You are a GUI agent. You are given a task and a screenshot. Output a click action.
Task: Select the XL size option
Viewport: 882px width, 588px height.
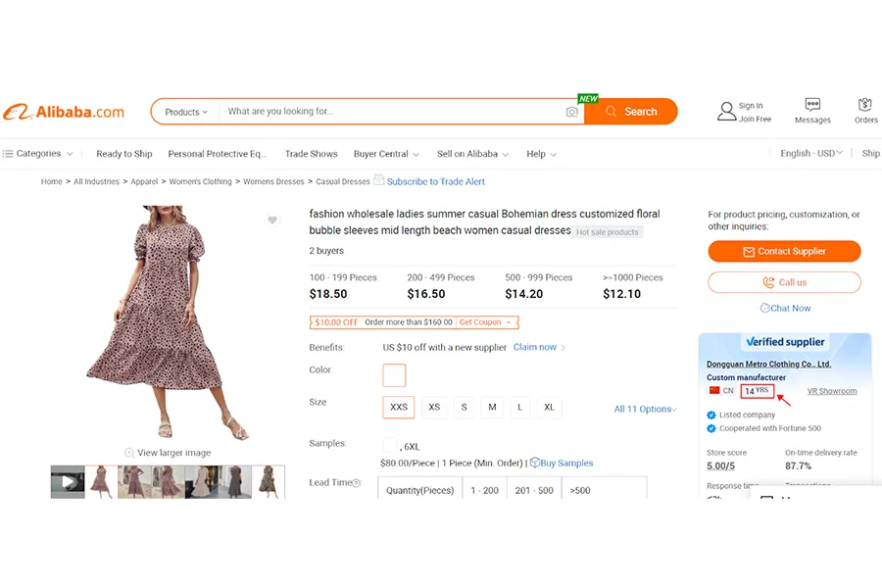point(549,408)
